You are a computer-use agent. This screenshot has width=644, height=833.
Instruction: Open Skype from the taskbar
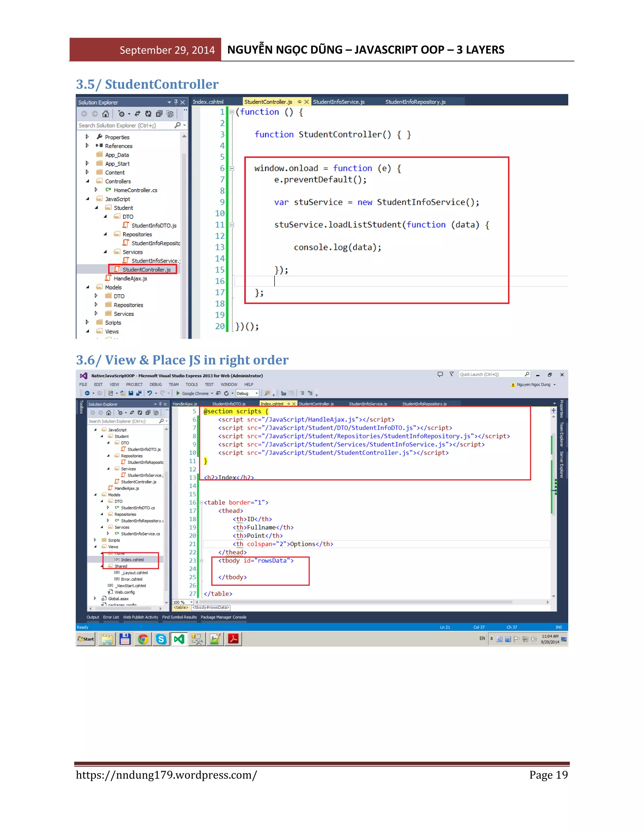click(x=161, y=639)
